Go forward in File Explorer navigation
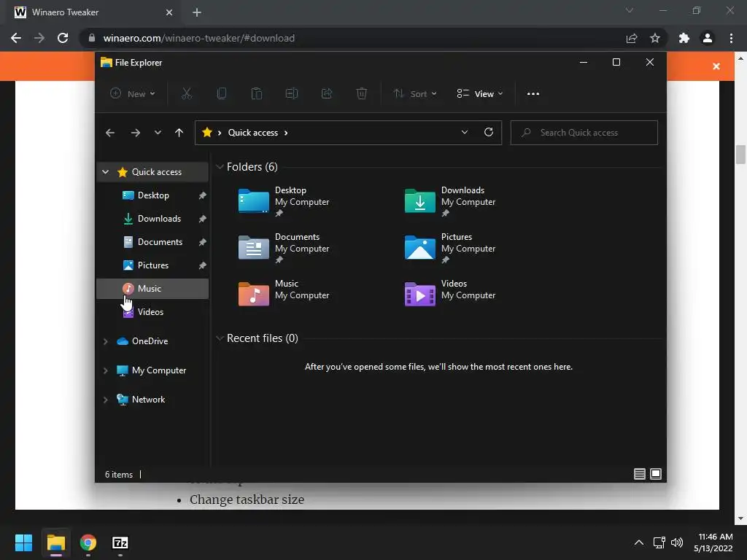This screenshot has width=747, height=560. (136, 133)
